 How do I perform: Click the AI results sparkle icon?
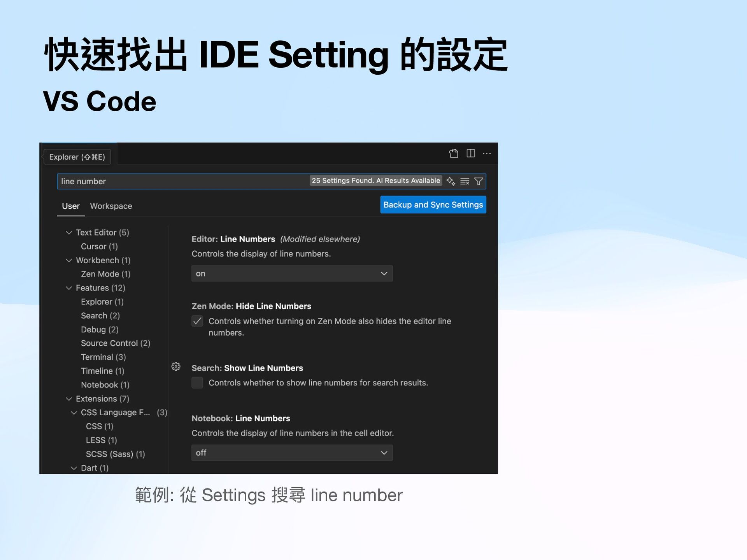(451, 181)
